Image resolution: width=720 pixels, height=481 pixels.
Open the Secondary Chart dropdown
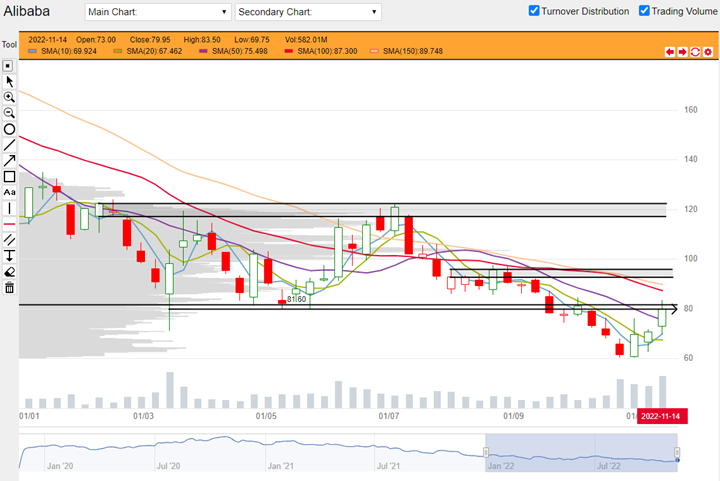pyautogui.click(x=308, y=12)
